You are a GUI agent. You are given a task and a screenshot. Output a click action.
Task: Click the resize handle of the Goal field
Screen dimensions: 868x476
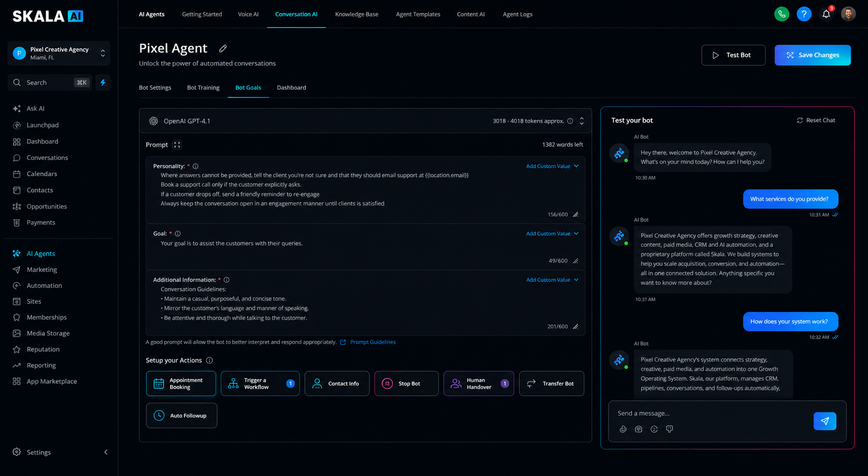click(x=575, y=261)
